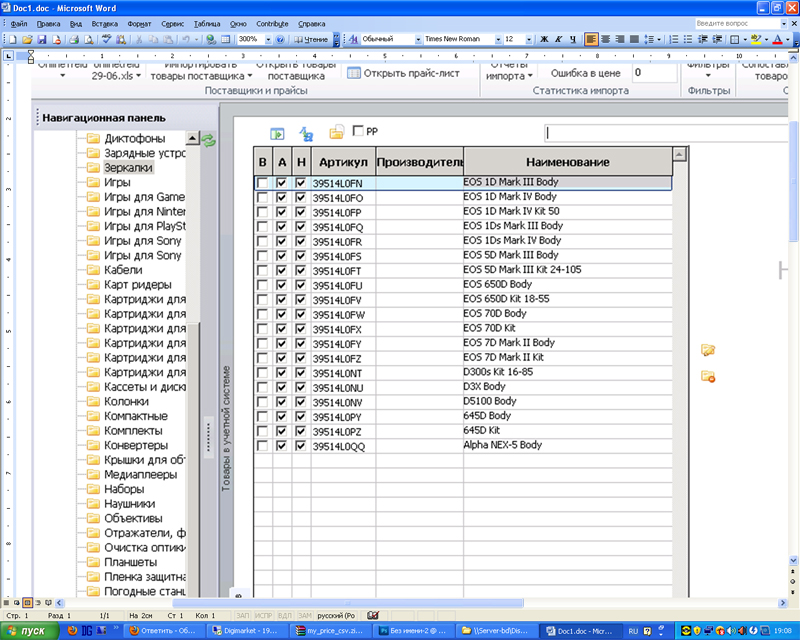Toggle the bulleted list
This screenshot has height=640, width=800.
688,39
